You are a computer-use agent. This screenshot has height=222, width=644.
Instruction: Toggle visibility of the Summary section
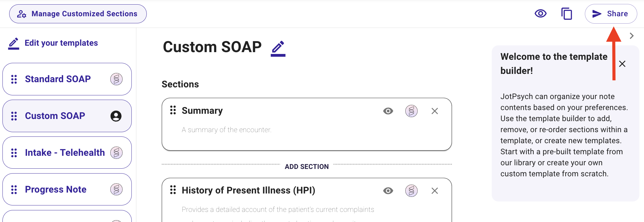(x=388, y=111)
